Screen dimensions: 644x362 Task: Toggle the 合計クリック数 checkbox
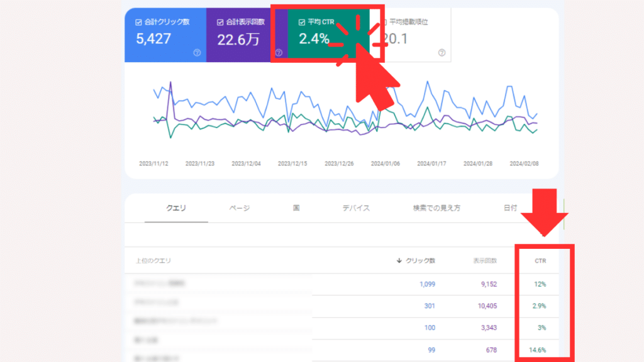point(138,22)
